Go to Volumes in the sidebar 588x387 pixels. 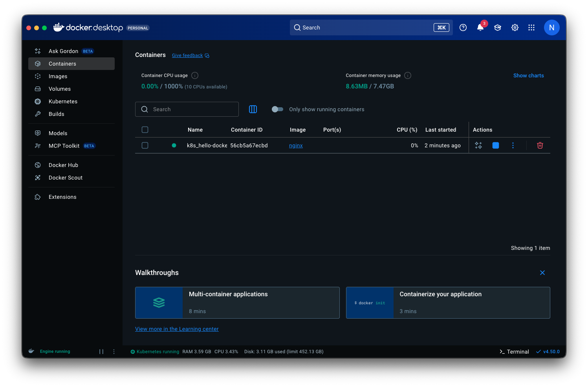(71, 89)
